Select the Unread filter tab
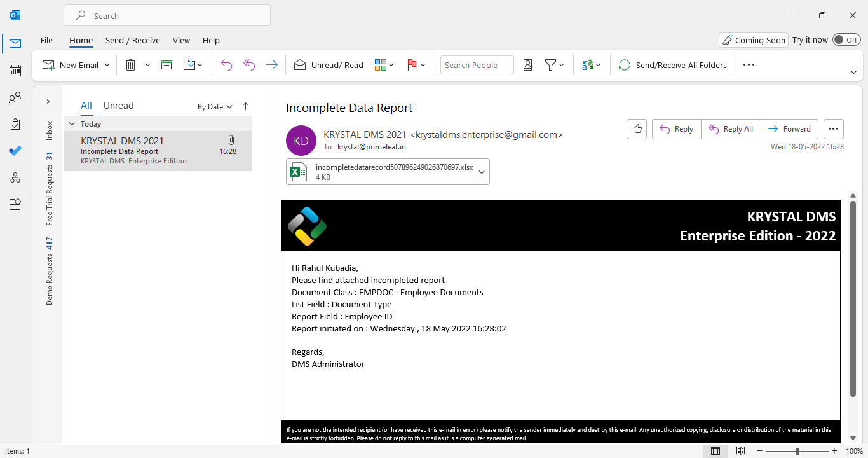Image resolution: width=868 pixels, height=458 pixels. point(118,105)
